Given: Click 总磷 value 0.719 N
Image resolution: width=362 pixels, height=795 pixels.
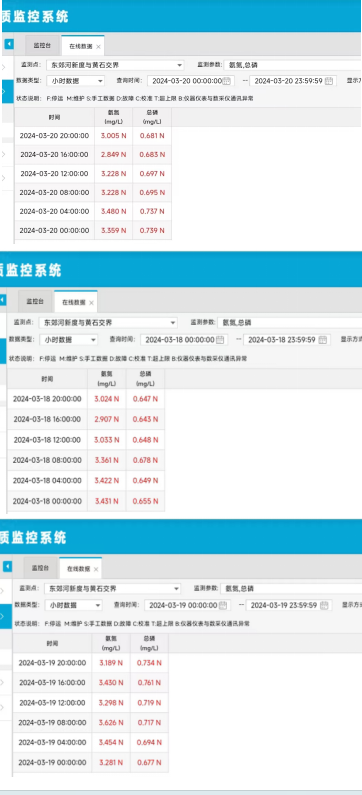Looking at the screenshot, I should pos(149,703).
